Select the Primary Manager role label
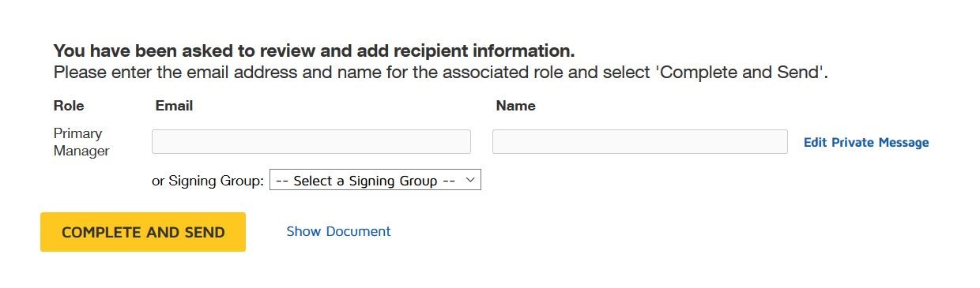Image resolution: width=980 pixels, height=288 pixels. pyautogui.click(x=81, y=142)
